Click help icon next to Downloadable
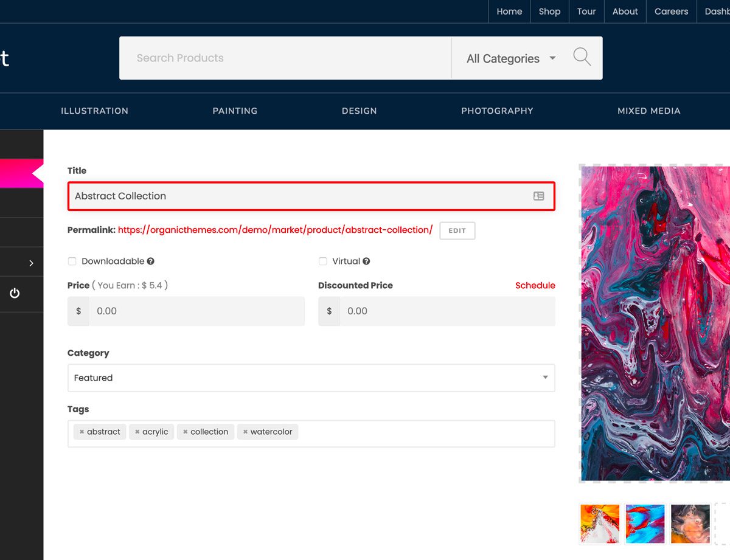The height and width of the screenshot is (560, 730). tap(150, 261)
